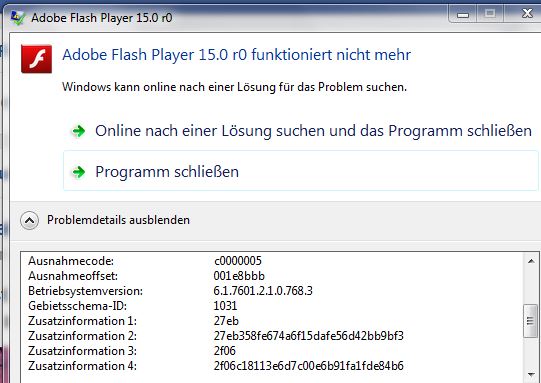Click Problemdetails ausblenden label
The image size is (541, 383).
pyautogui.click(x=118, y=220)
